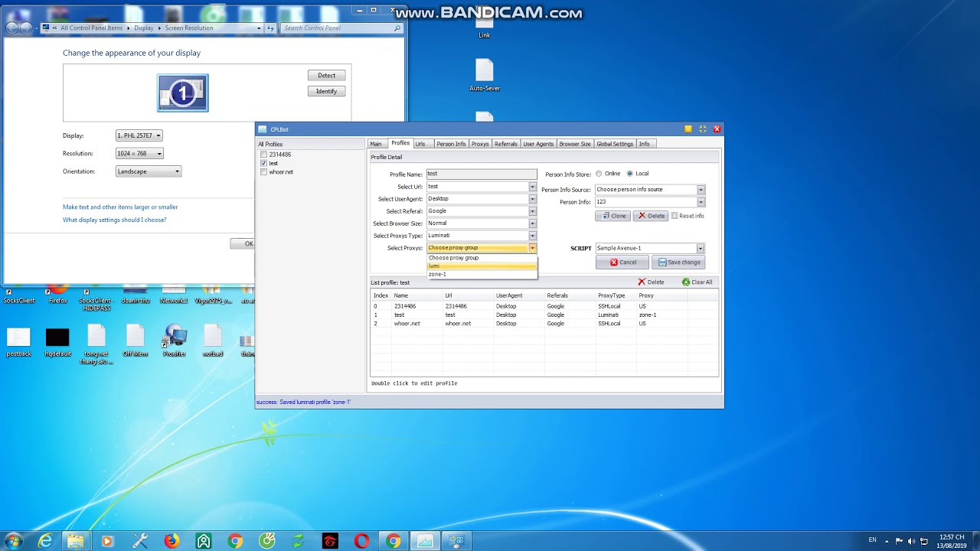Choose lumi from proxy group list
Image resolution: width=980 pixels, height=551 pixels.
[482, 266]
